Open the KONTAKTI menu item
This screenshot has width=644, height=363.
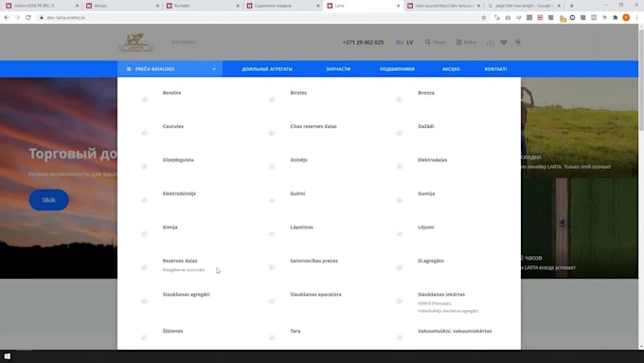pos(495,69)
